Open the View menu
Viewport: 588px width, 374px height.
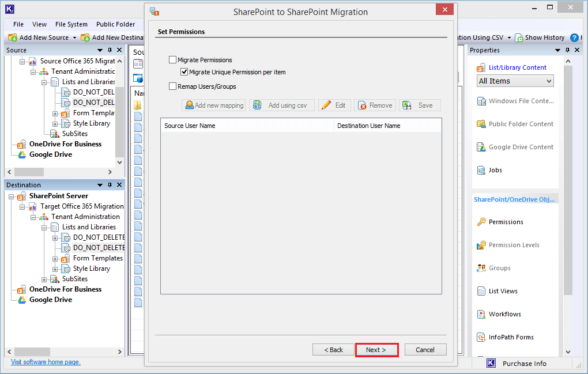[39, 24]
